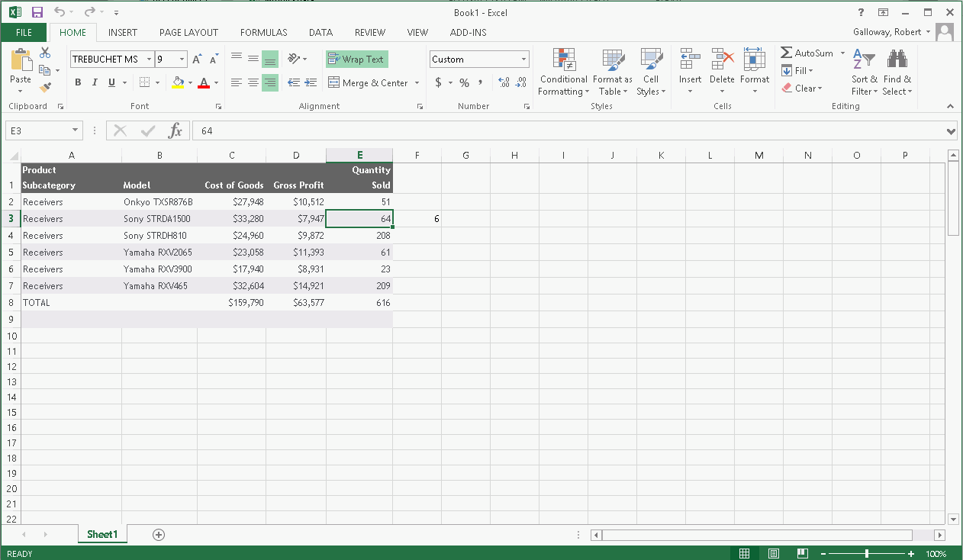
Task: Click Merge & Center
Action: [x=368, y=82]
